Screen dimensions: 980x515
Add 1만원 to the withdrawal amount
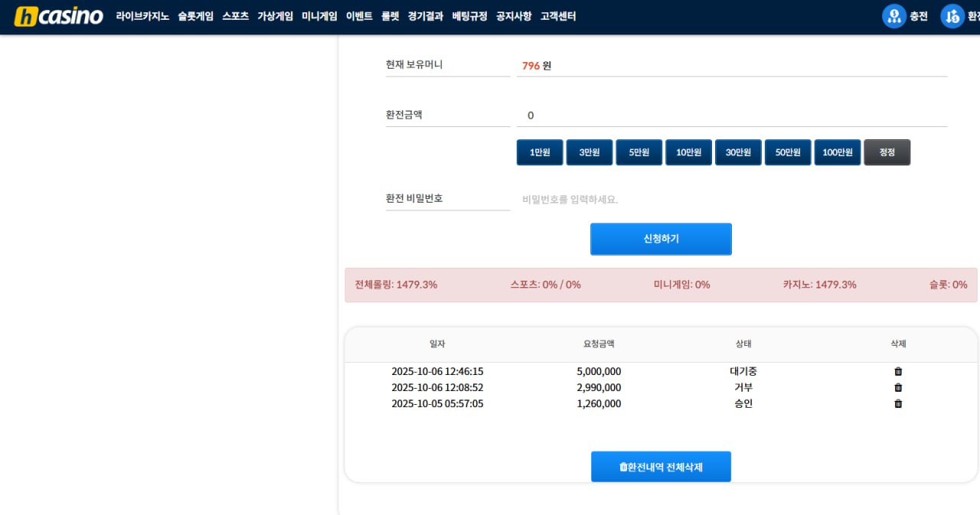[x=540, y=152]
